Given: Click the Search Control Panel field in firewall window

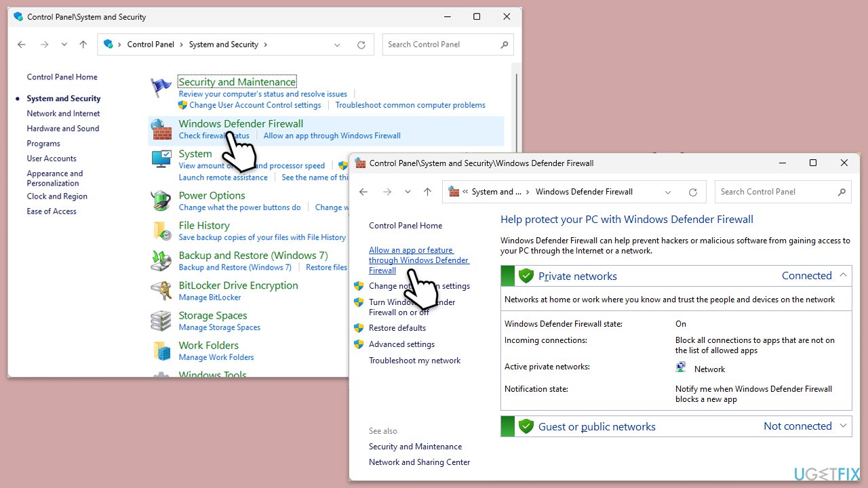Looking at the screenshot, I should tap(776, 192).
